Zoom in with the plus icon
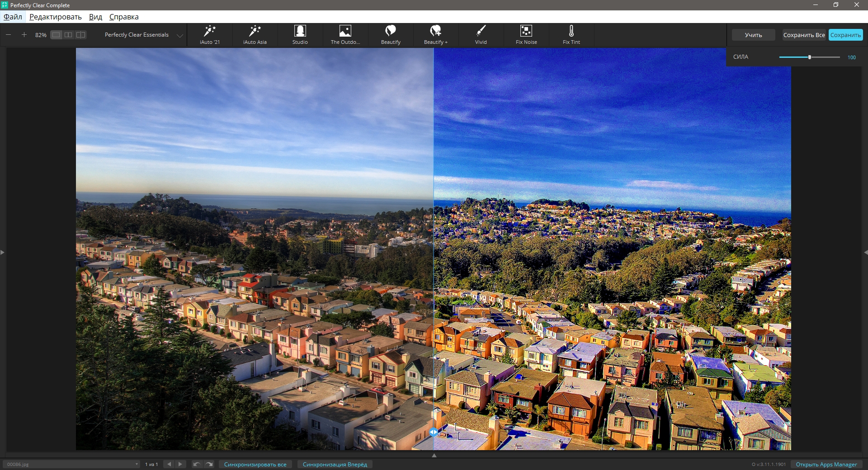The height and width of the screenshot is (470, 868). (x=24, y=35)
